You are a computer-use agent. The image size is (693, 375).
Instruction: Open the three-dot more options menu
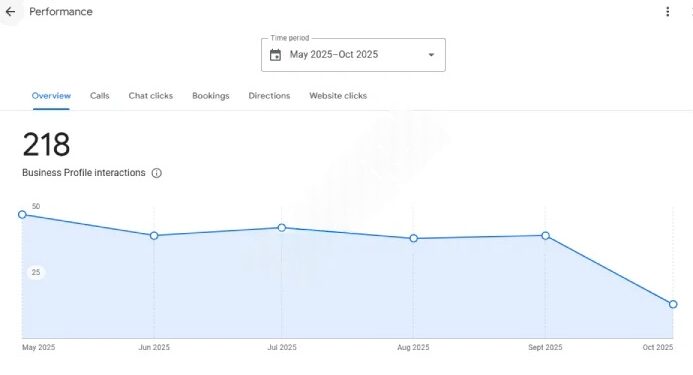(667, 12)
